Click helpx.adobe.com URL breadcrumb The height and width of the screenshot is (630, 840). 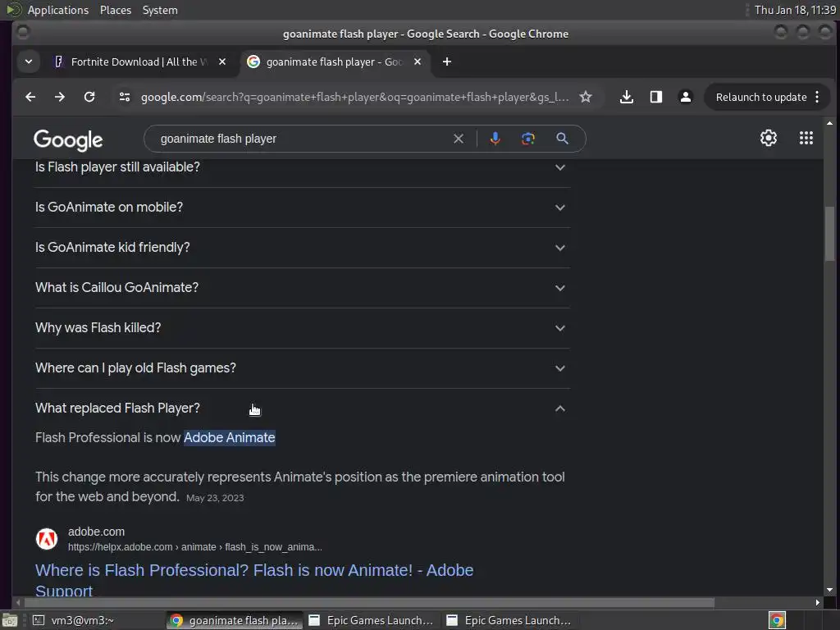[195, 547]
